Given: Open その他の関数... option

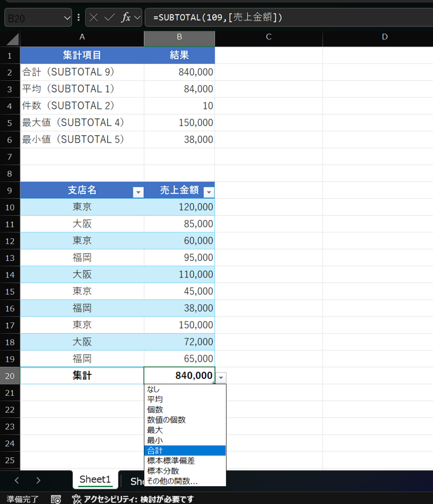Looking at the screenshot, I should point(172,481).
